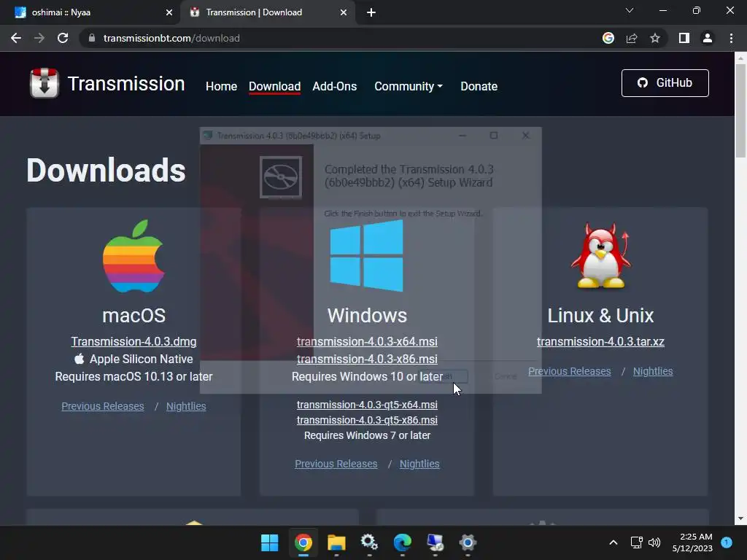Show hidden system tray icons
Viewport: 747px width, 560px height.
[x=614, y=542]
